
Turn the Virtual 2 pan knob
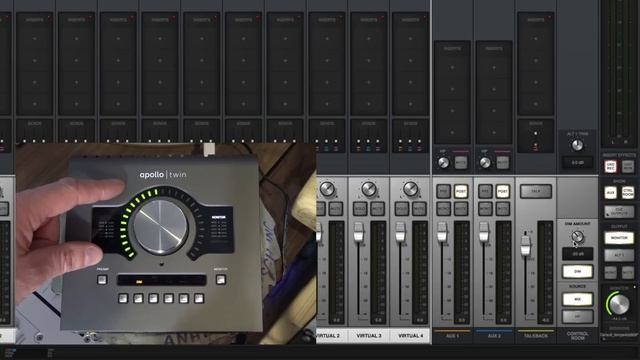coord(327,189)
